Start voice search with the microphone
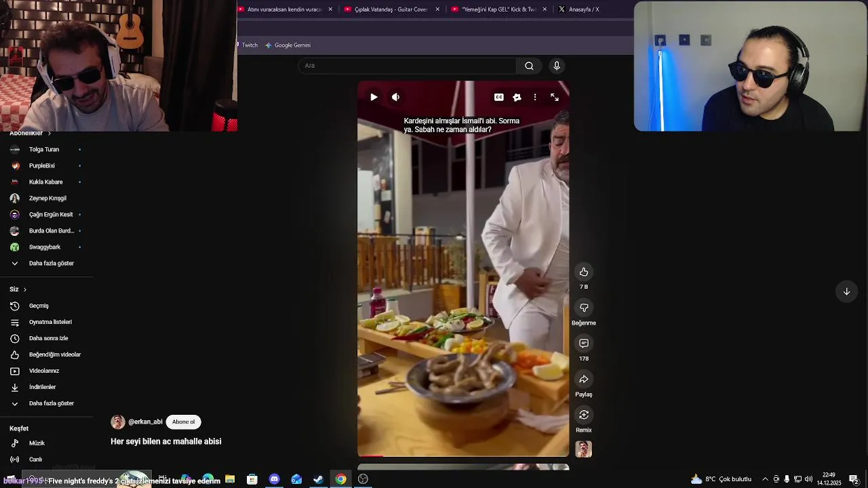 [x=557, y=66]
